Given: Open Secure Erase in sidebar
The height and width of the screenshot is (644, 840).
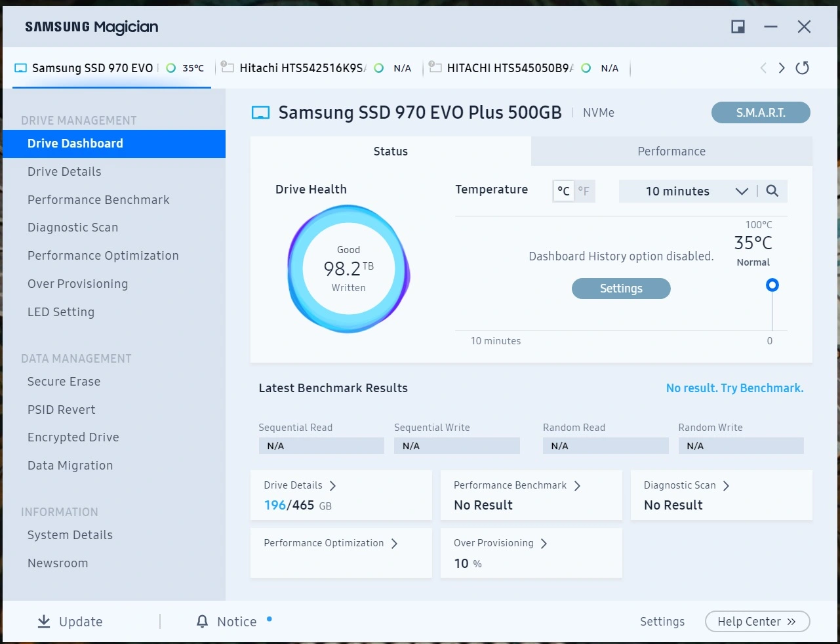Looking at the screenshot, I should (64, 382).
